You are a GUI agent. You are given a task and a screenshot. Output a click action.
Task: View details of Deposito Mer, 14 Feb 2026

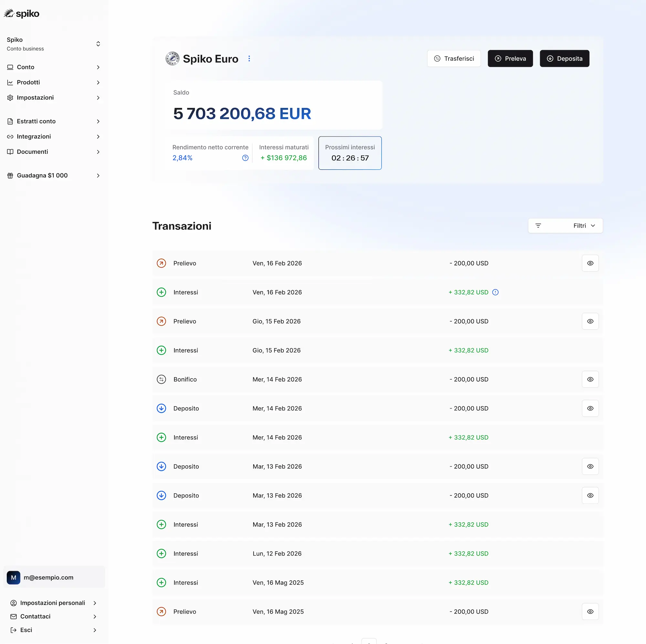point(590,408)
